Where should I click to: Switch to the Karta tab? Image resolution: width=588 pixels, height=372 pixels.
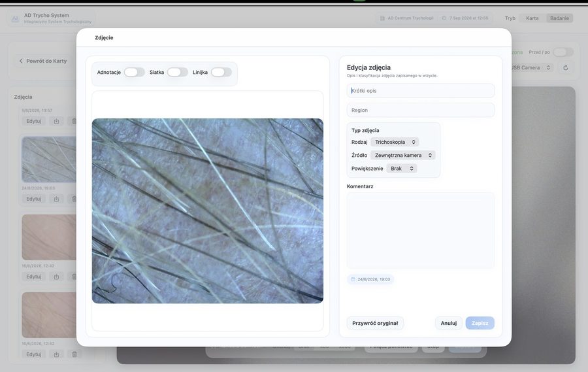click(532, 18)
